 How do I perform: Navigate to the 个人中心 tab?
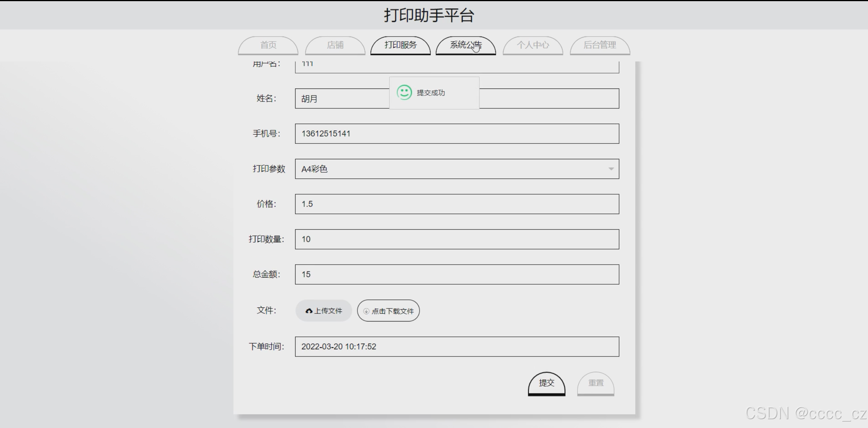coord(533,45)
